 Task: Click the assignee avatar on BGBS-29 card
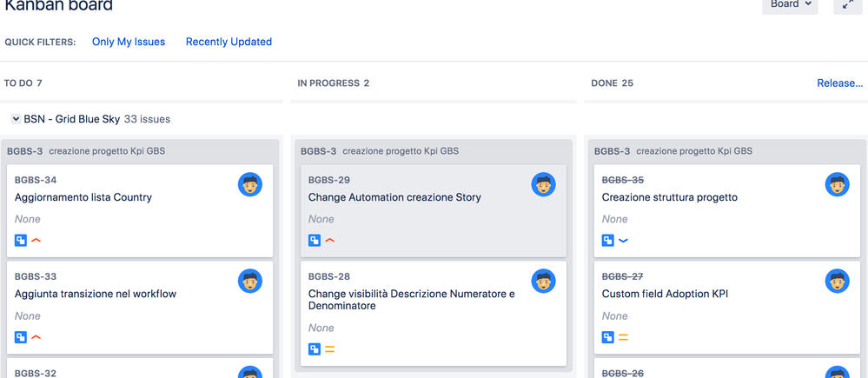coord(544,185)
